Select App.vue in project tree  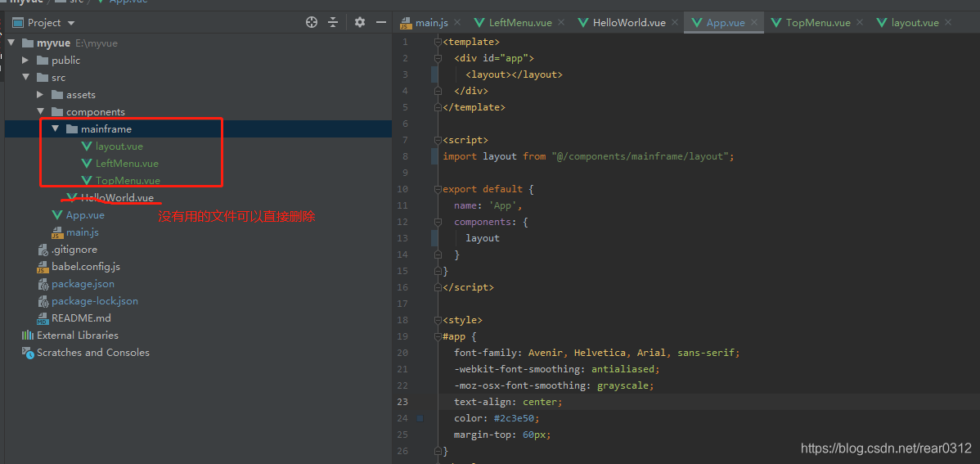pyautogui.click(x=85, y=215)
